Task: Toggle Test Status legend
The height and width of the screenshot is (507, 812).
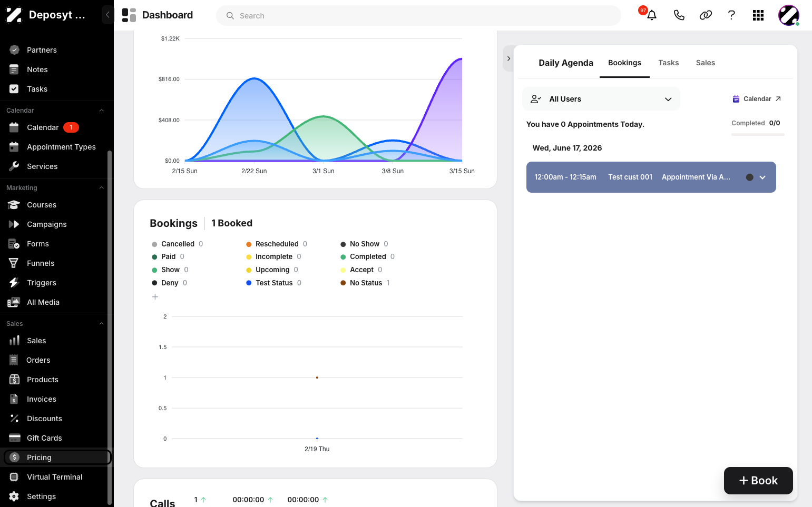Action: [x=273, y=283]
